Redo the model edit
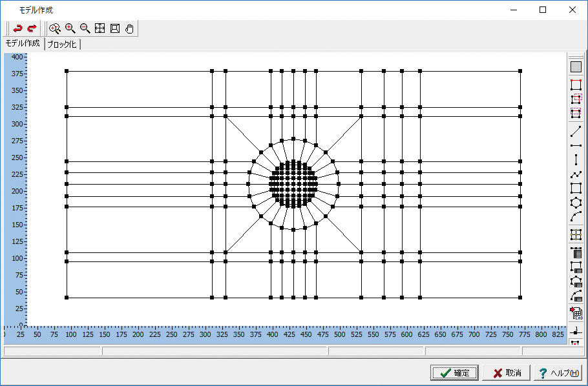The width and height of the screenshot is (588, 386). [32, 28]
